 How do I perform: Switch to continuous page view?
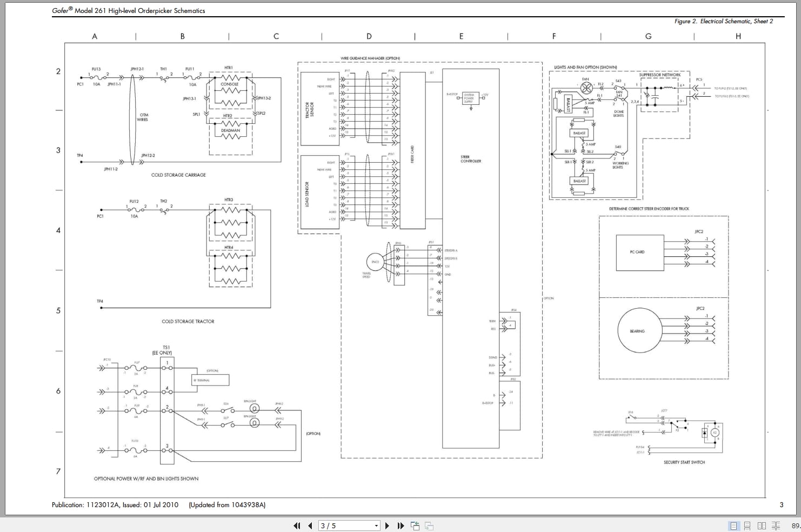coord(747,526)
